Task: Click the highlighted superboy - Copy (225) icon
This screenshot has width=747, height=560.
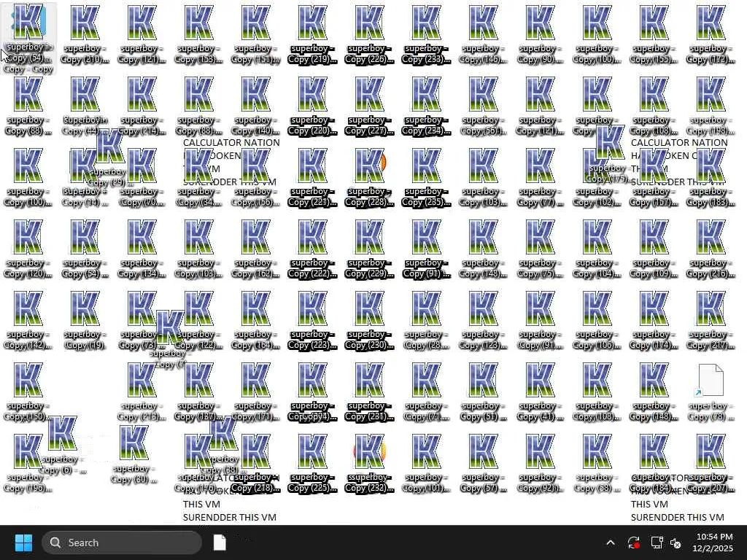Action: [312, 463]
